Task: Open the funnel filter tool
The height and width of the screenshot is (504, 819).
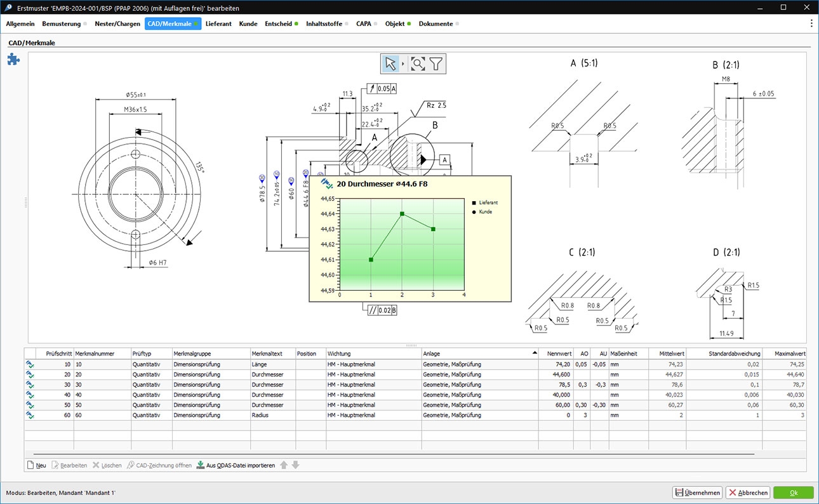Action: point(436,63)
